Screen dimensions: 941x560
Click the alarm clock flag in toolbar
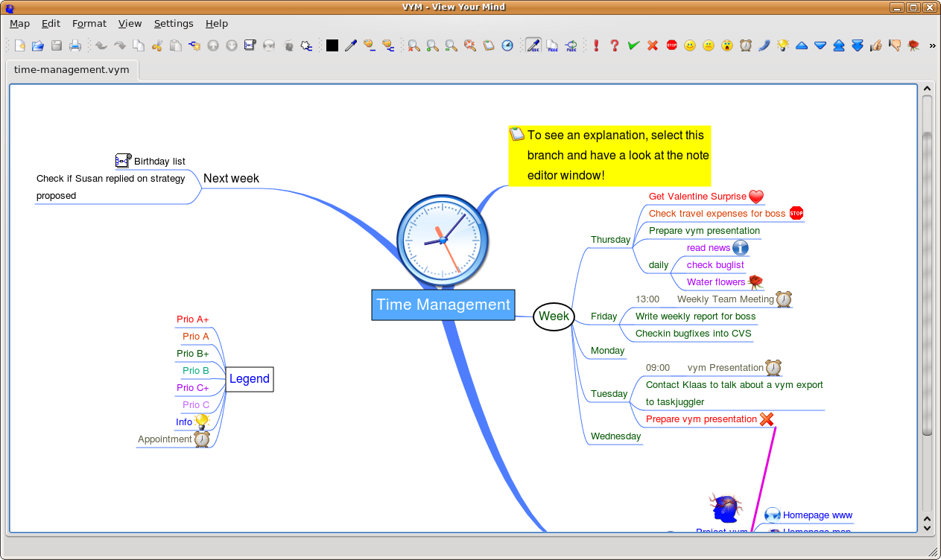[x=746, y=45]
